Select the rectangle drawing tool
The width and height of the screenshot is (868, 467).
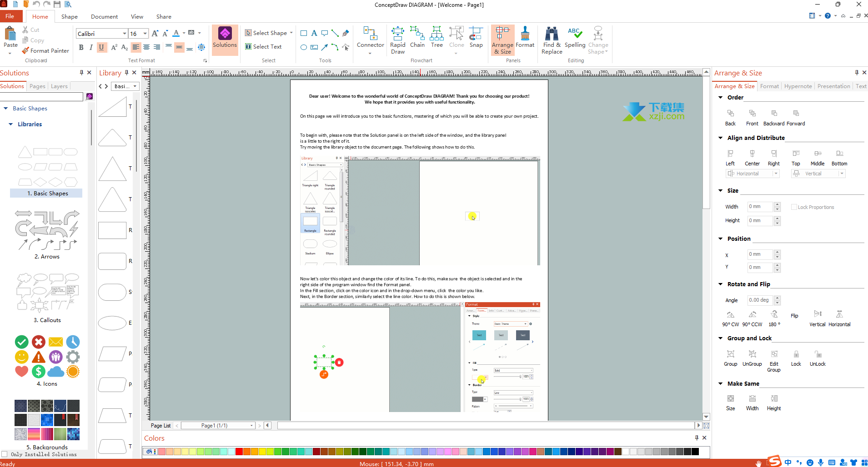pos(304,33)
